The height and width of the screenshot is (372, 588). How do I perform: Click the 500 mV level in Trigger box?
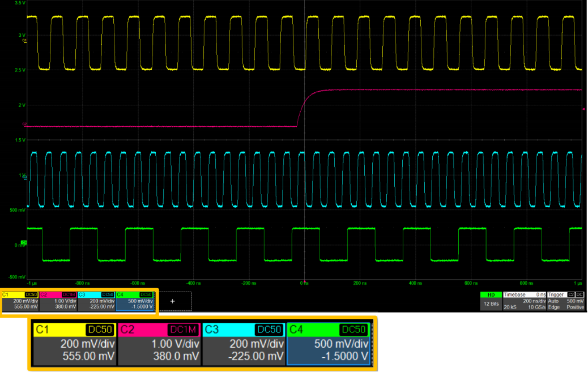[x=576, y=301]
